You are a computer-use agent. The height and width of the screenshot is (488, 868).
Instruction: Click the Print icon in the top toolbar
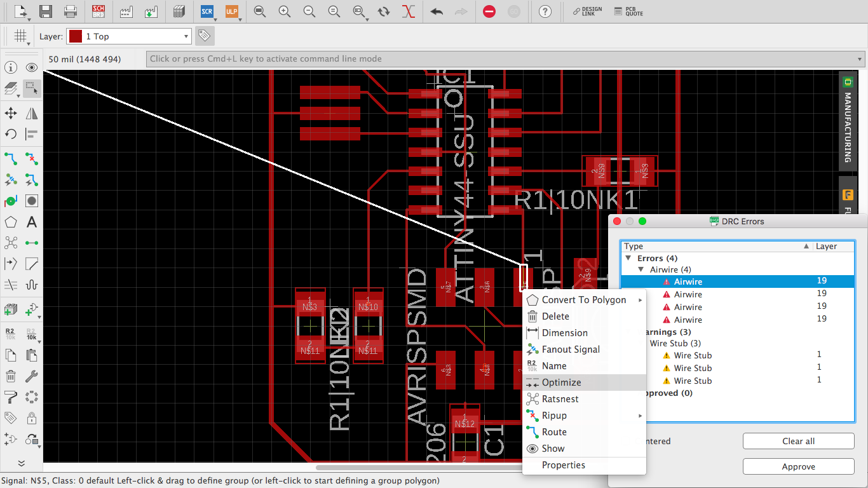pos(71,11)
